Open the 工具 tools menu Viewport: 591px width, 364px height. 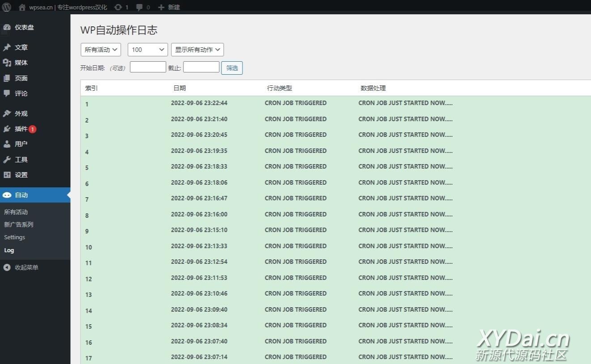tap(21, 160)
